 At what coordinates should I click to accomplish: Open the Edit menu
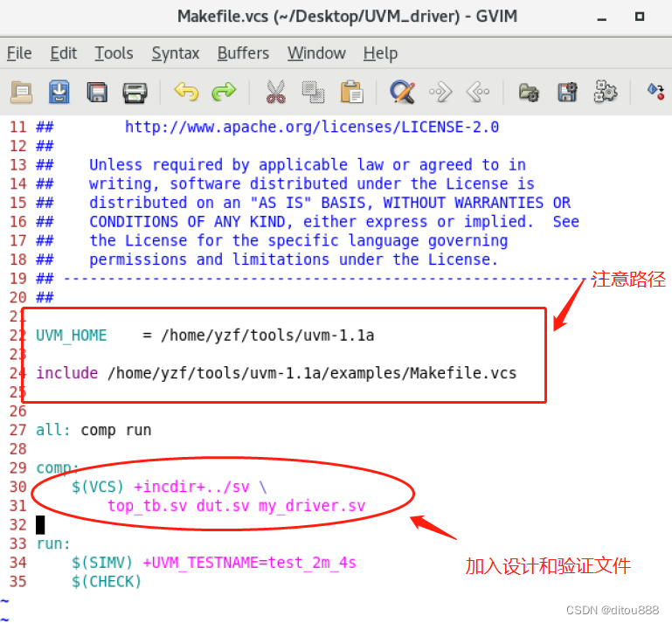[x=64, y=53]
